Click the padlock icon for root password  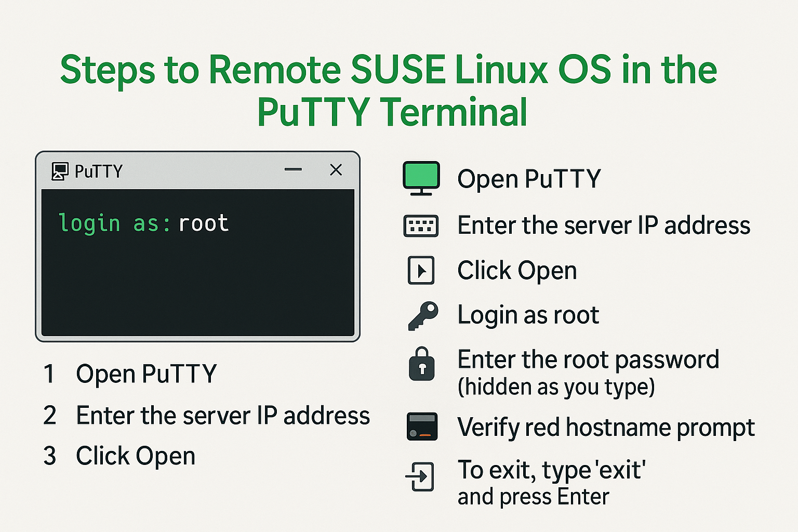(421, 364)
